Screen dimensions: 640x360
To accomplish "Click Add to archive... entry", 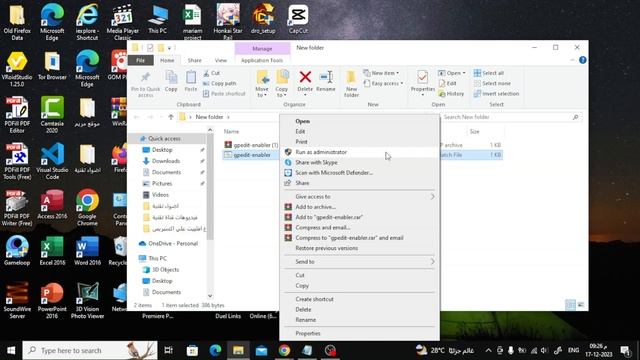I will (359, 207).
